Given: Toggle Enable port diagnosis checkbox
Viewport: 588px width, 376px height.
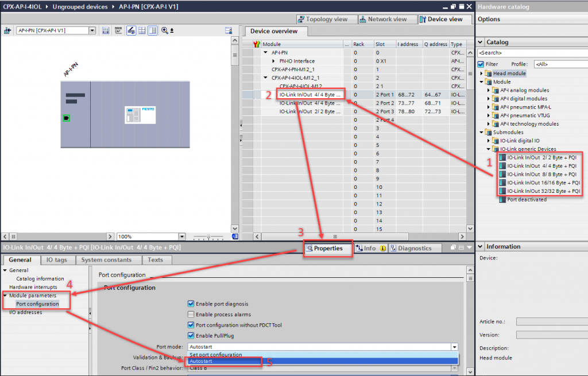Looking at the screenshot, I should coord(191,304).
